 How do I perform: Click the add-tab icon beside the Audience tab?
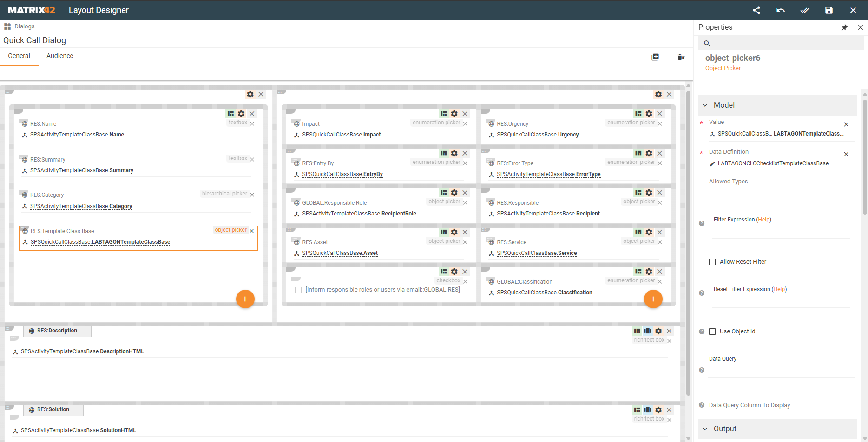click(x=655, y=57)
